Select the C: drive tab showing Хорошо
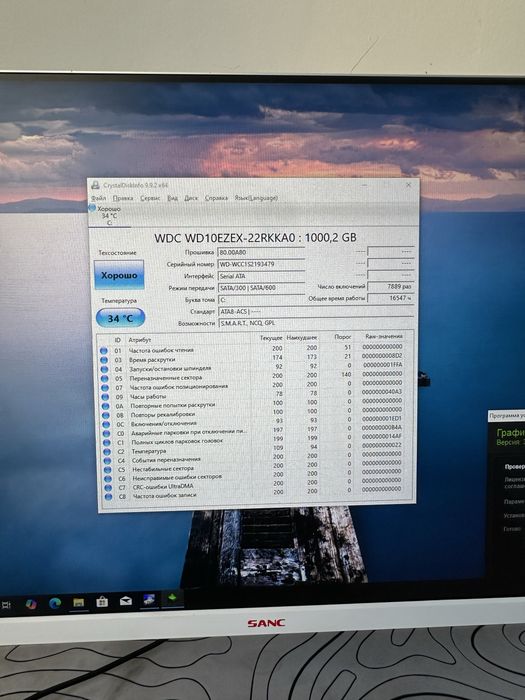 106,216
